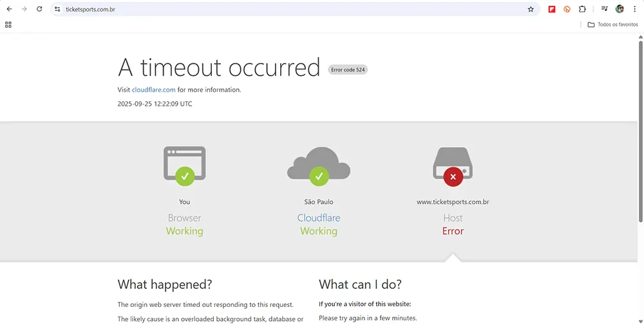Click the Error code 524 badge
This screenshot has height=325, width=644.
(348, 70)
